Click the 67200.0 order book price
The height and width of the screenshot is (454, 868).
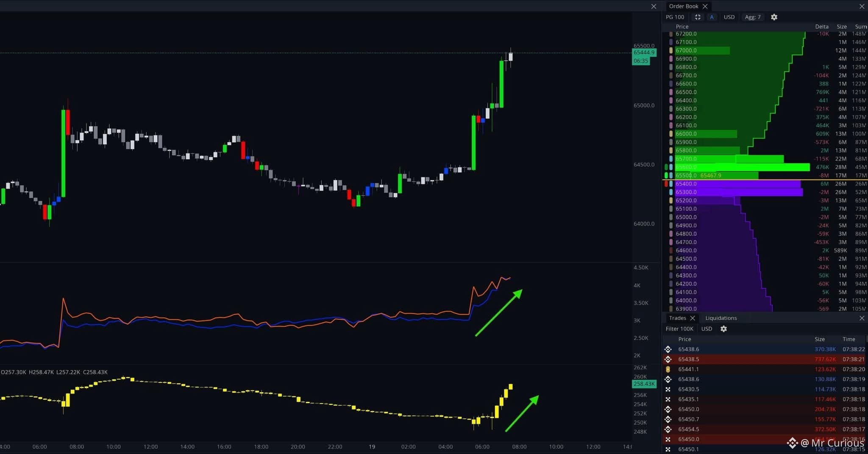(686, 34)
